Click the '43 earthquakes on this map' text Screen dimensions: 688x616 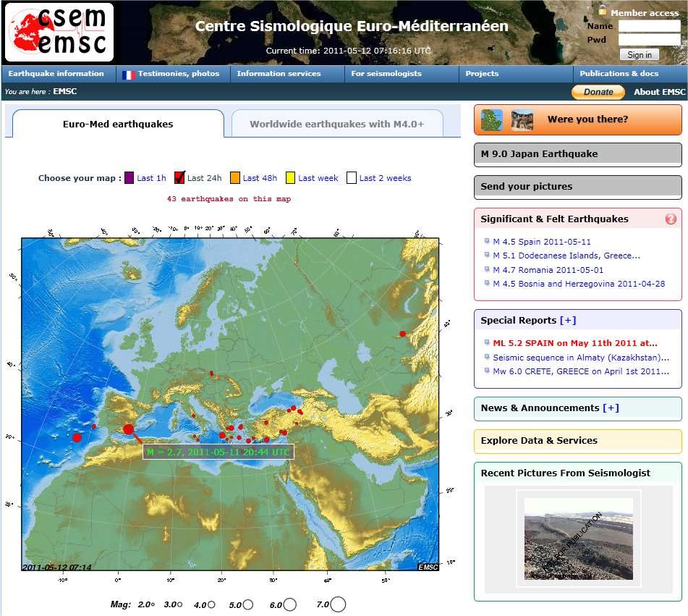[x=229, y=199]
